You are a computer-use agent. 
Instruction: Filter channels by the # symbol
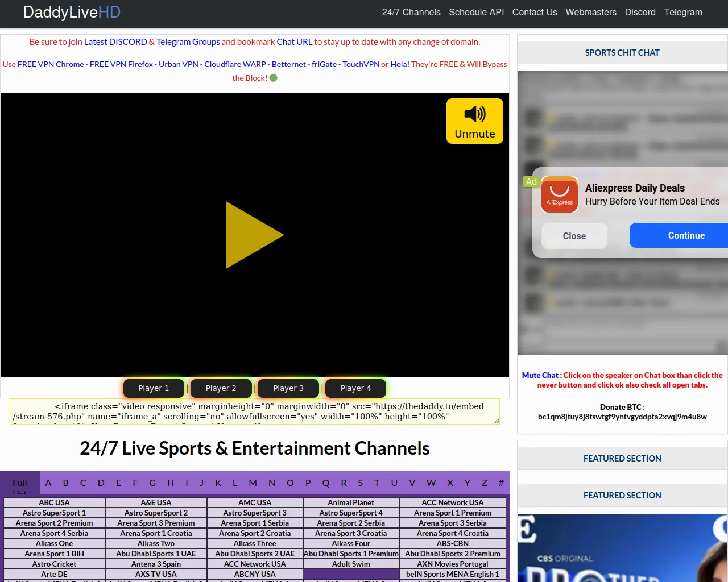pos(501,483)
